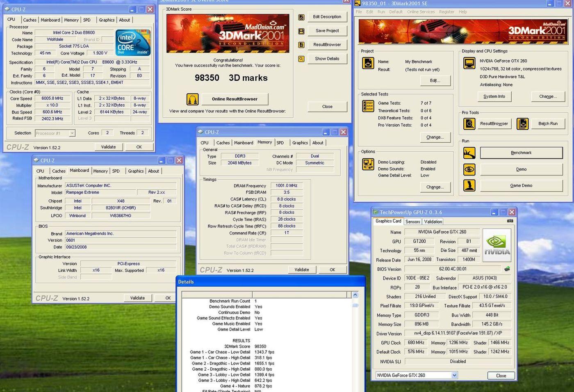Open Graphics tab in CPU-Z memory window
The width and height of the screenshot is (574, 392).
[x=300, y=143]
